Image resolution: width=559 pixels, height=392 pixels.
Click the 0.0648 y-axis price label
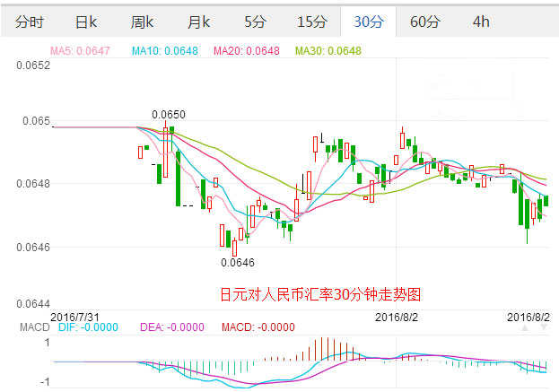(33, 184)
